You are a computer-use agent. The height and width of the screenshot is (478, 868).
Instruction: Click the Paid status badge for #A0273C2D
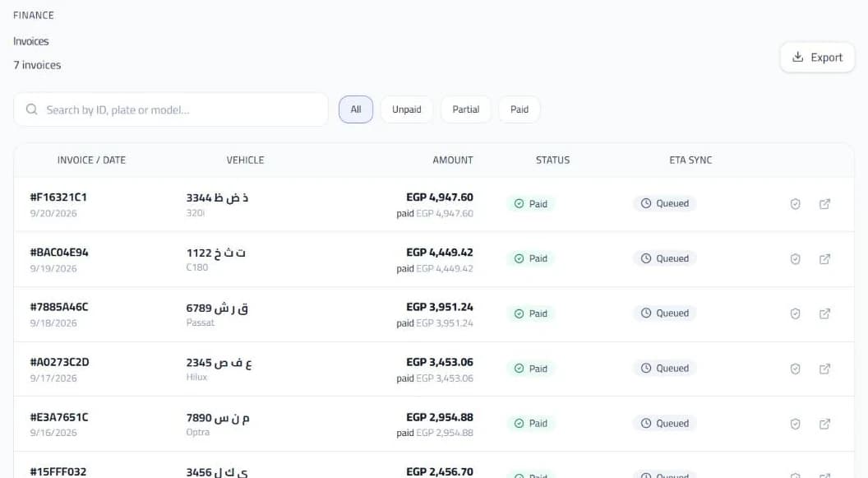[531, 369]
